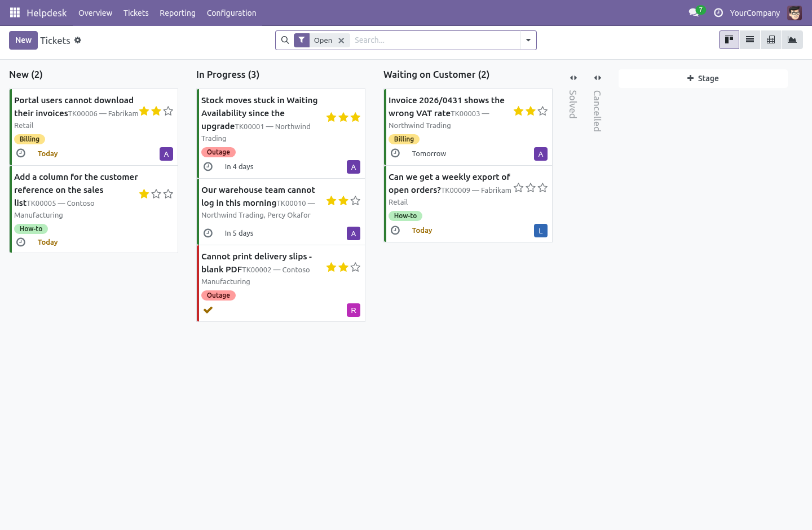
Task: Click the activity clock on Portal users ticket
Action: 21,153
